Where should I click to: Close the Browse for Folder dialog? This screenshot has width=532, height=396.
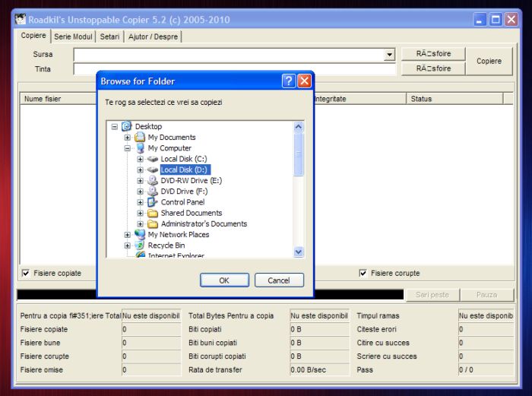point(304,81)
